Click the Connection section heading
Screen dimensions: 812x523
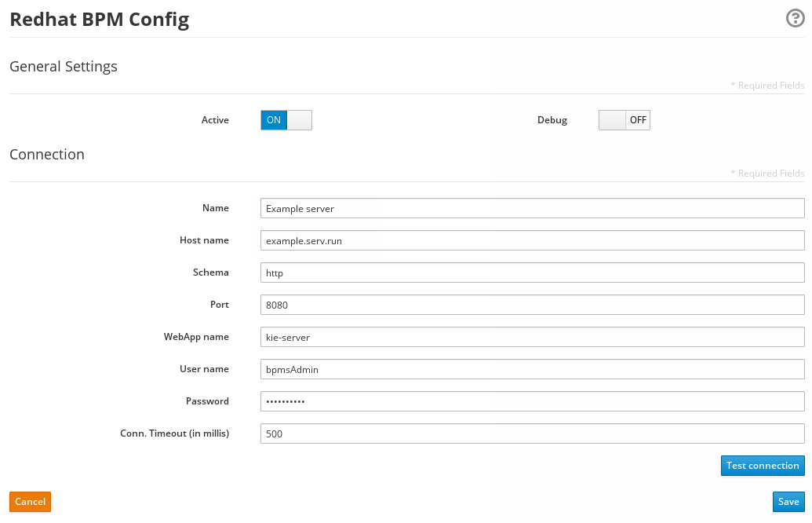46,155
